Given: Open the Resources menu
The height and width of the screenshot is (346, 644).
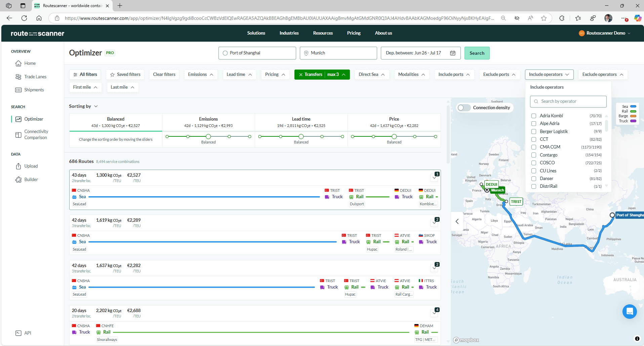Looking at the screenshot, I should point(323,33).
